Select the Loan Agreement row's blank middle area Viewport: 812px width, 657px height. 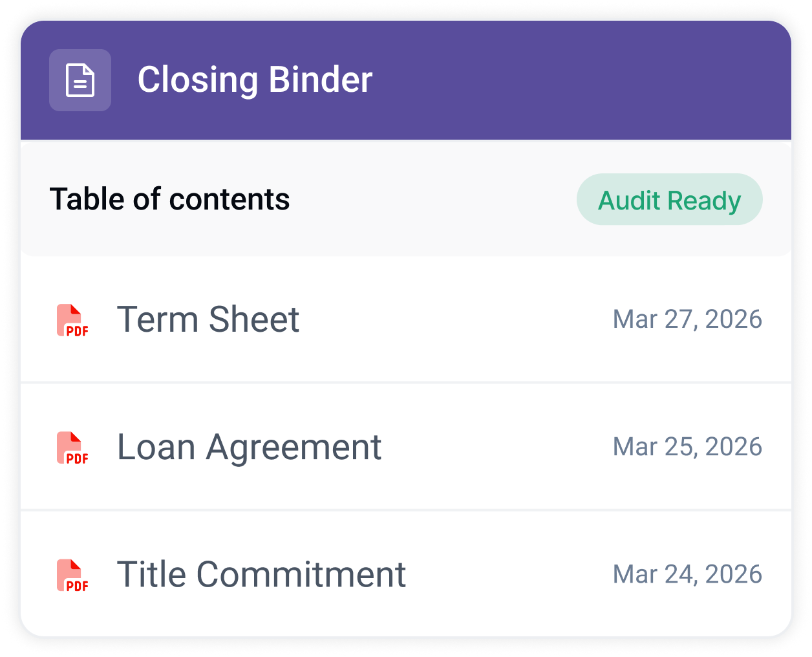498,447
